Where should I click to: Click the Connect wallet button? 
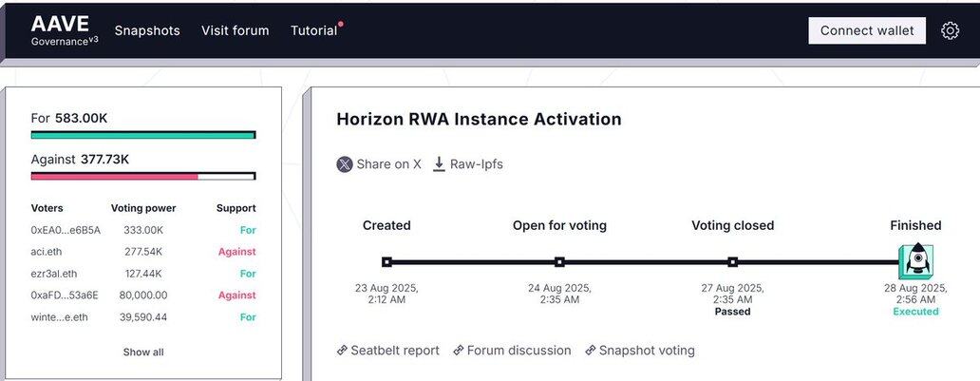[867, 30]
